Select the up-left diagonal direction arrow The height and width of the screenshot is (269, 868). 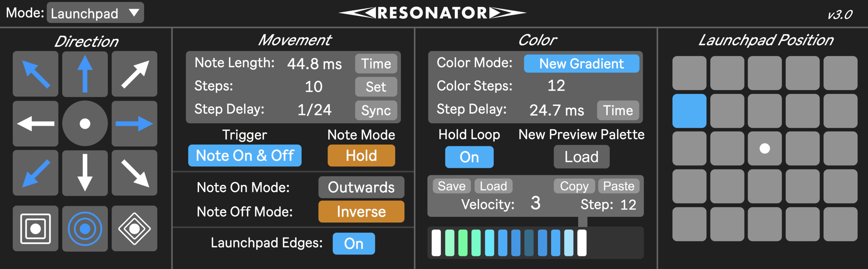click(x=35, y=74)
